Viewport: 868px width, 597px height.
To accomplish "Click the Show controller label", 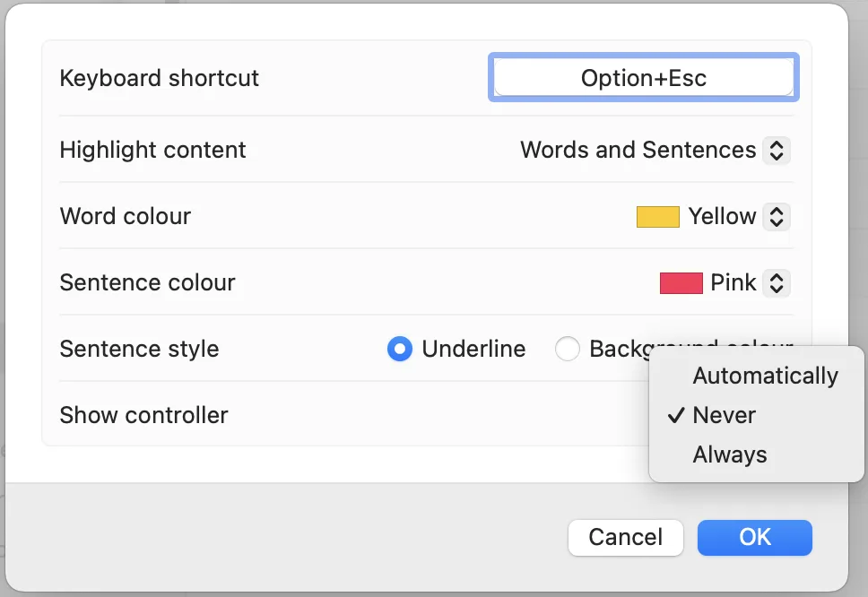I will click(x=143, y=415).
